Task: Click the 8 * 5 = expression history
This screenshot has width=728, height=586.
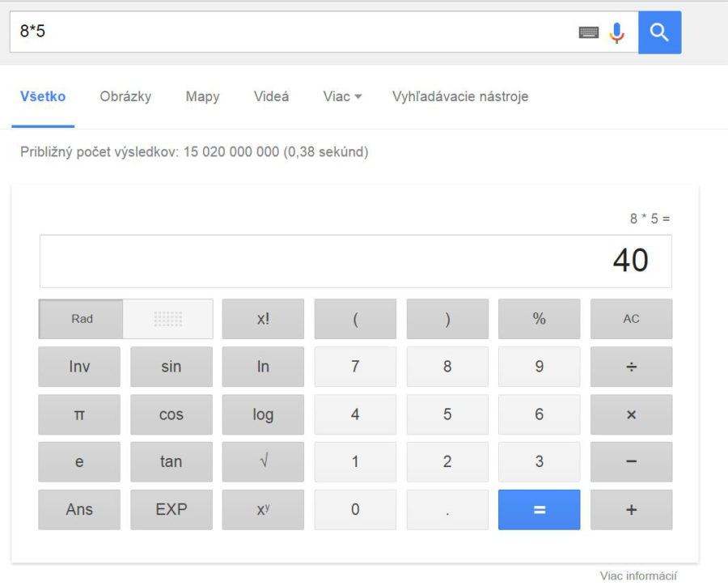Action: (650, 219)
